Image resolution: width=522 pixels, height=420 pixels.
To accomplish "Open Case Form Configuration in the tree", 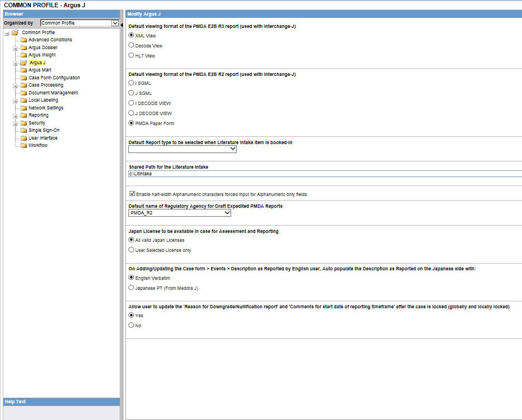I will (x=54, y=78).
